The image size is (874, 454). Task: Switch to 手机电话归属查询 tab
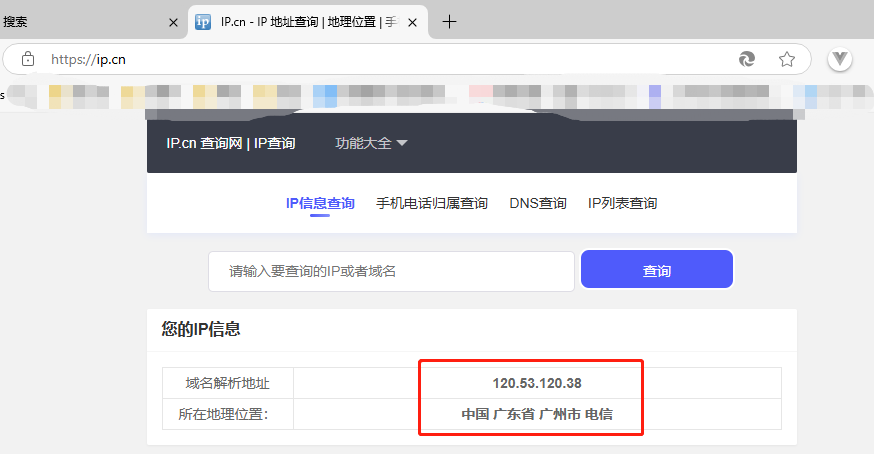pos(432,203)
